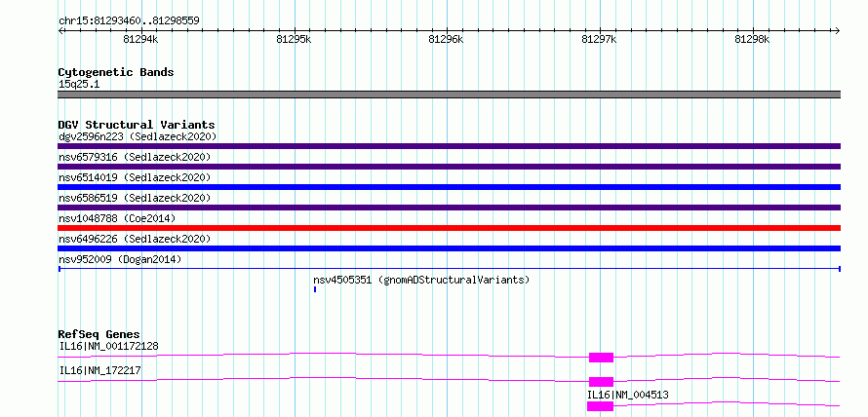This screenshot has width=868, height=417.
Task: Open the nsv1048788 (Coe2014) variant label
Action: [117, 218]
